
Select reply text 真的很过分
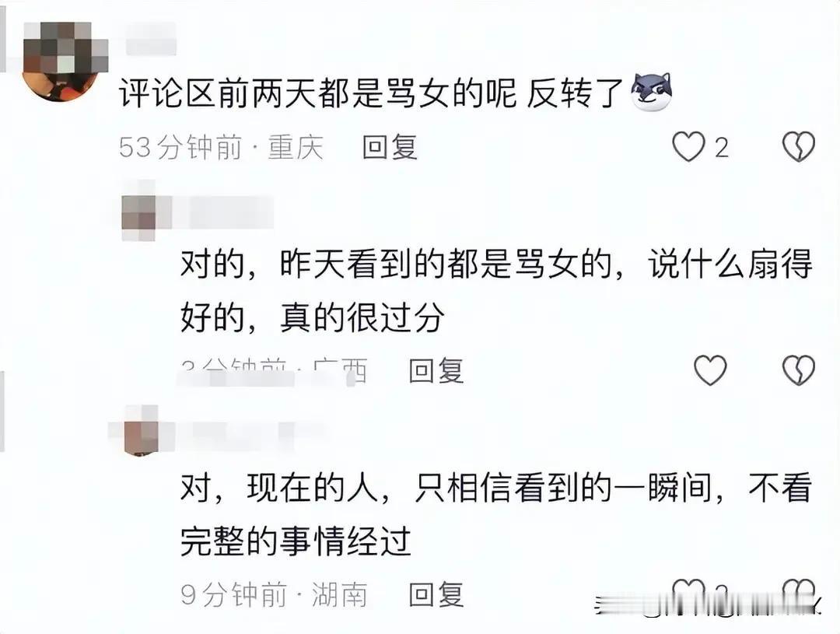[x=362, y=317]
